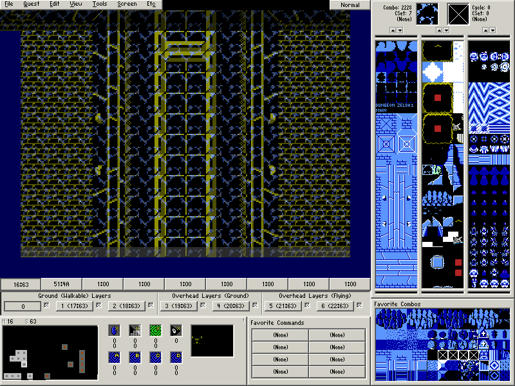
Task: Click the black enemy preview box
Action: 212,341
